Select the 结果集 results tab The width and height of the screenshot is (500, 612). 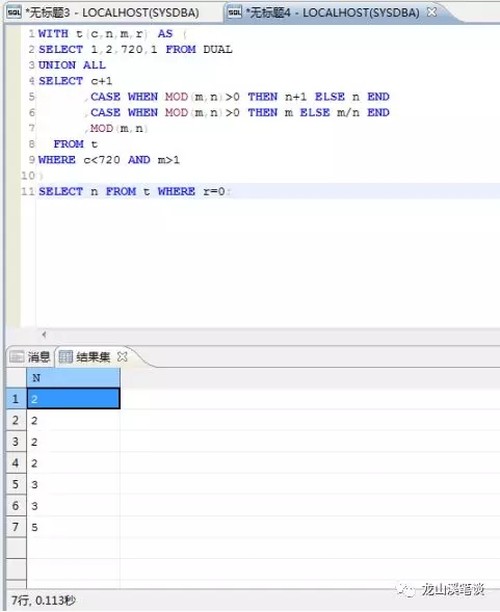coord(93,357)
